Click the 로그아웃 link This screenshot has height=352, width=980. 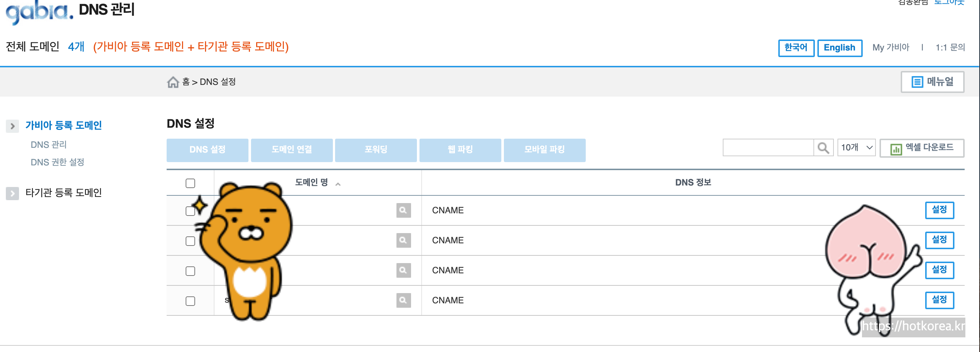949,2
